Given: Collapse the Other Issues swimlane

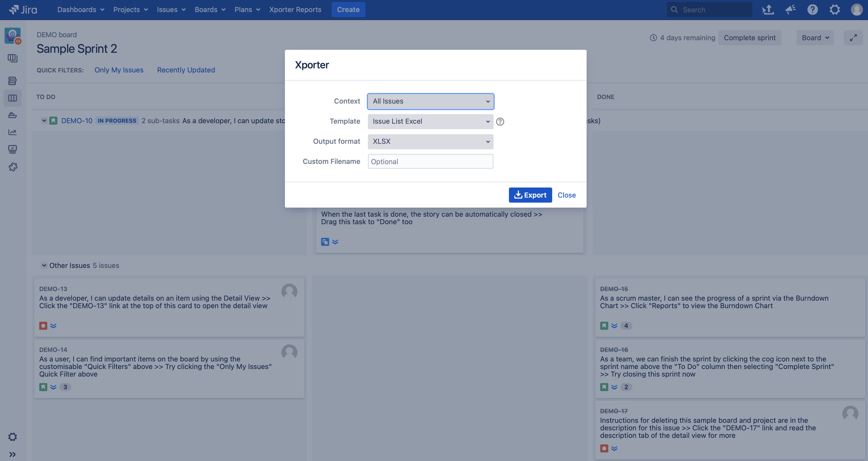Looking at the screenshot, I should tap(44, 265).
